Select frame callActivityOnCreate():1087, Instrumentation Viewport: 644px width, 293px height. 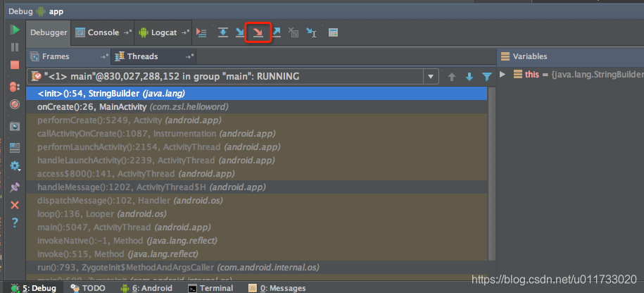[257, 134]
